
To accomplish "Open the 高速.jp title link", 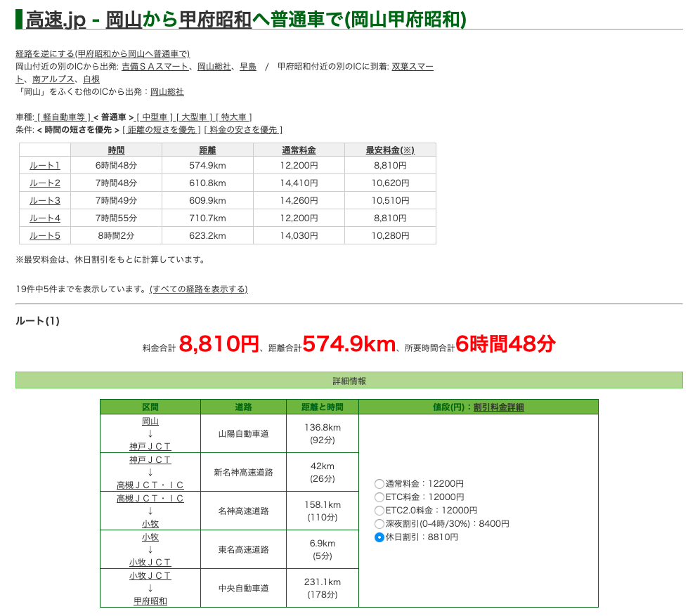I will tap(56, 20).
